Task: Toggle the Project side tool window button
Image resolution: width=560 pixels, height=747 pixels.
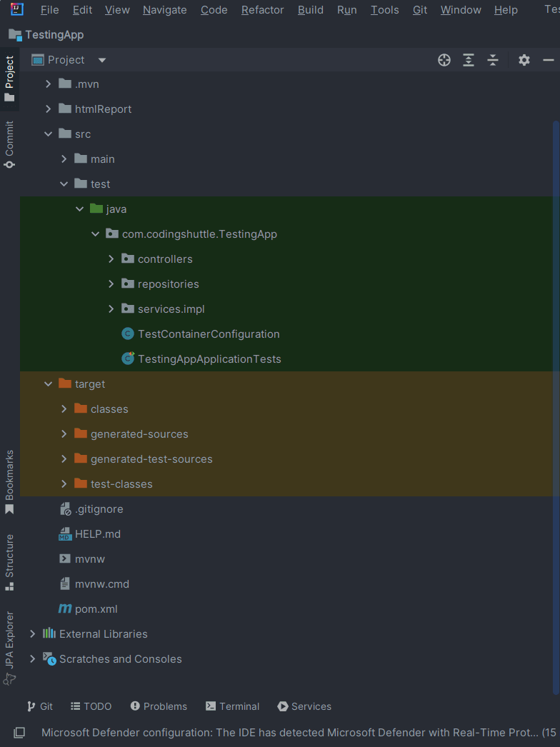Action: tap(9, 79)
